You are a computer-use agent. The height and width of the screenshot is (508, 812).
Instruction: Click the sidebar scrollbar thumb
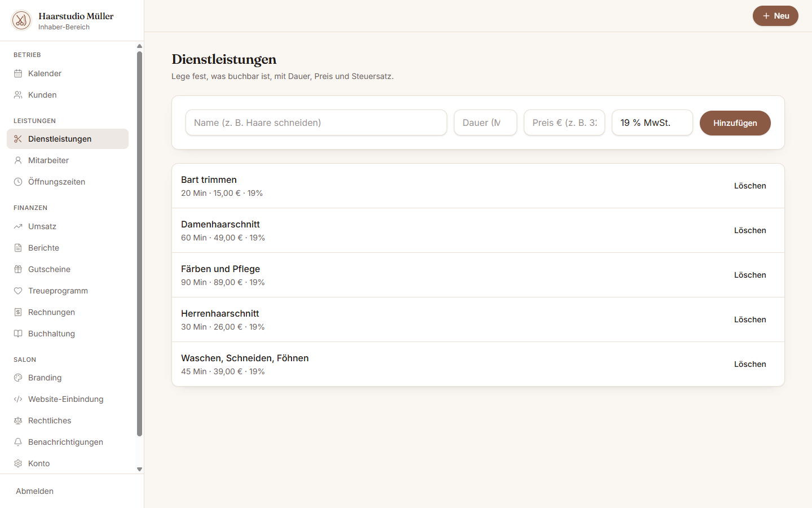click(x=139, y=244)
